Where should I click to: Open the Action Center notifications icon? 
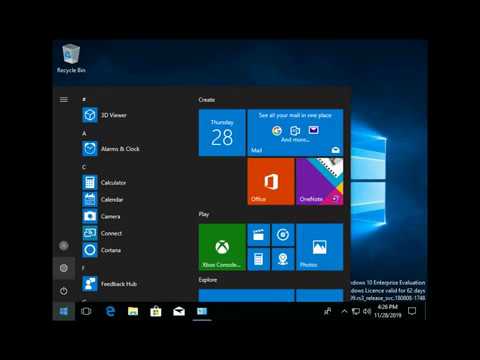[x=412, y=311]
